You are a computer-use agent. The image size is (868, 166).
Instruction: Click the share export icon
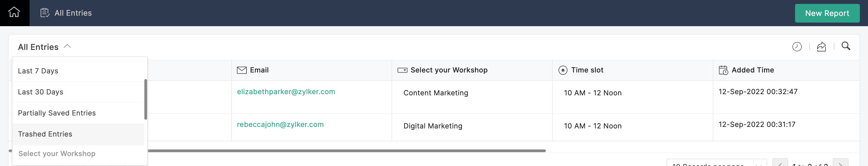coord(821,47)
